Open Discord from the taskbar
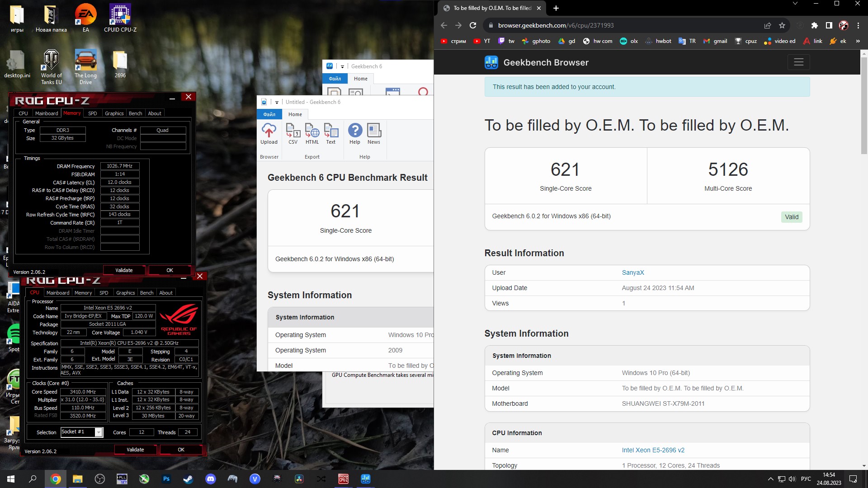 coord(210,479)
